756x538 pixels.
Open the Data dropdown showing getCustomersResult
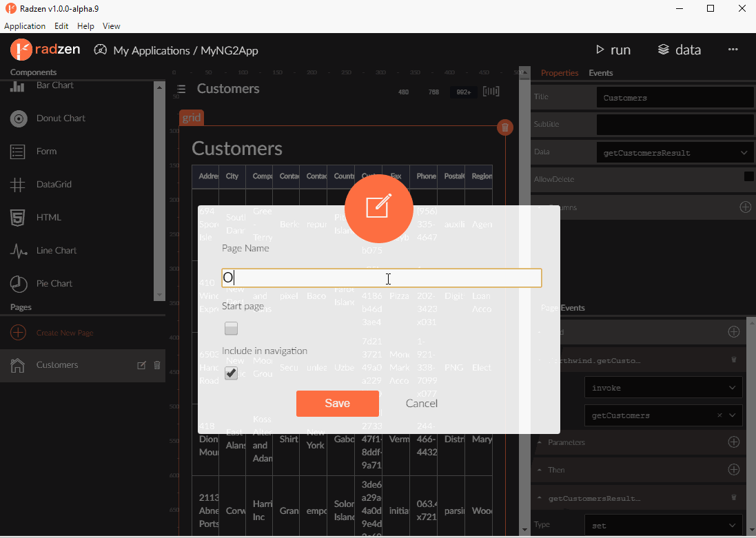(x=674, y=152)
